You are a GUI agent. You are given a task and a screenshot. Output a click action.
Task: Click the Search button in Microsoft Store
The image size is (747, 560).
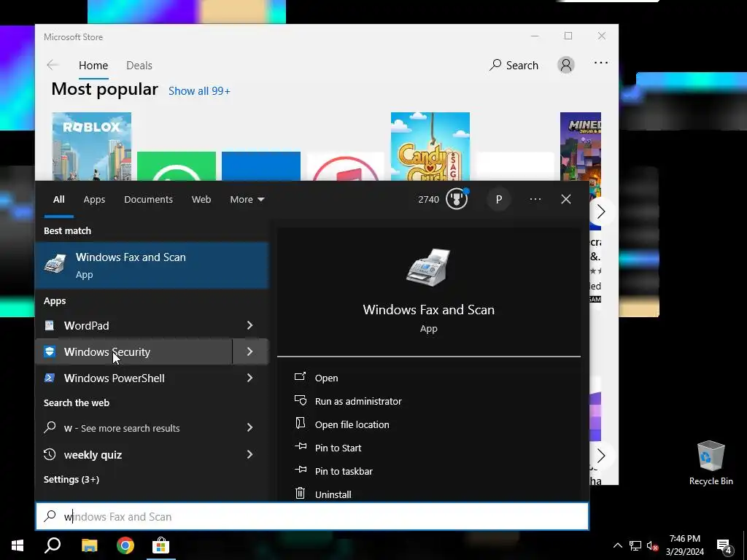point(514,65)
